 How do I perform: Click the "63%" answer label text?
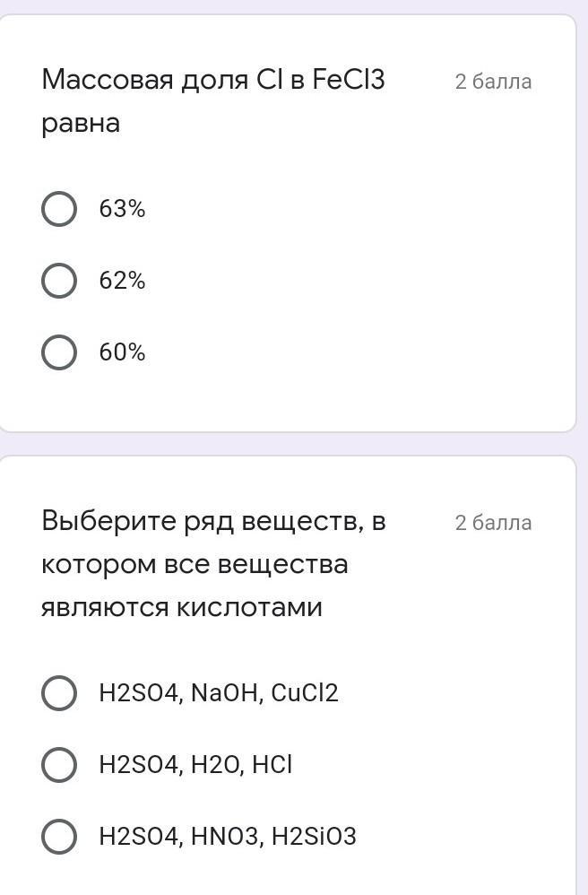[x=122, y=209]
